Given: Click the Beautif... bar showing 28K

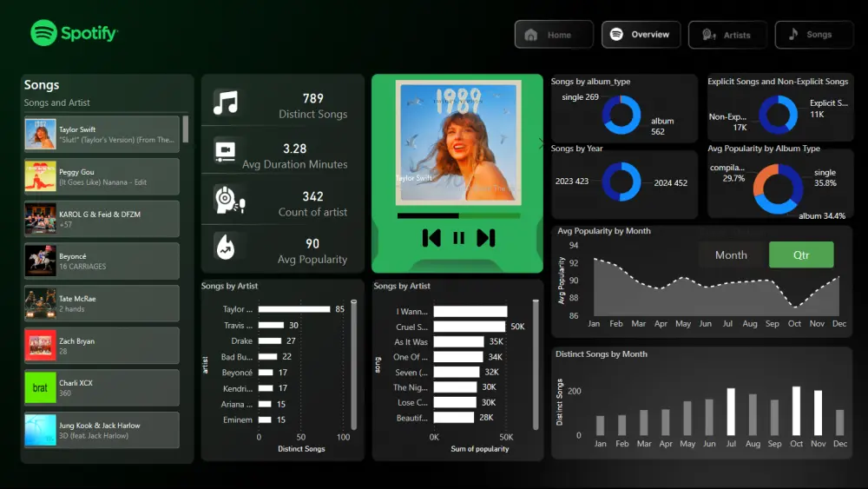Looking at the screenshot, I should (454, 418).
